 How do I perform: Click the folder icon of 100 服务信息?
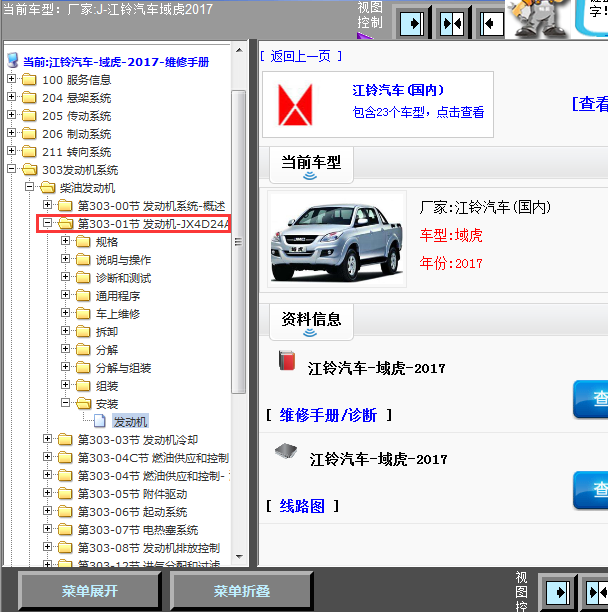click(29, 80)
